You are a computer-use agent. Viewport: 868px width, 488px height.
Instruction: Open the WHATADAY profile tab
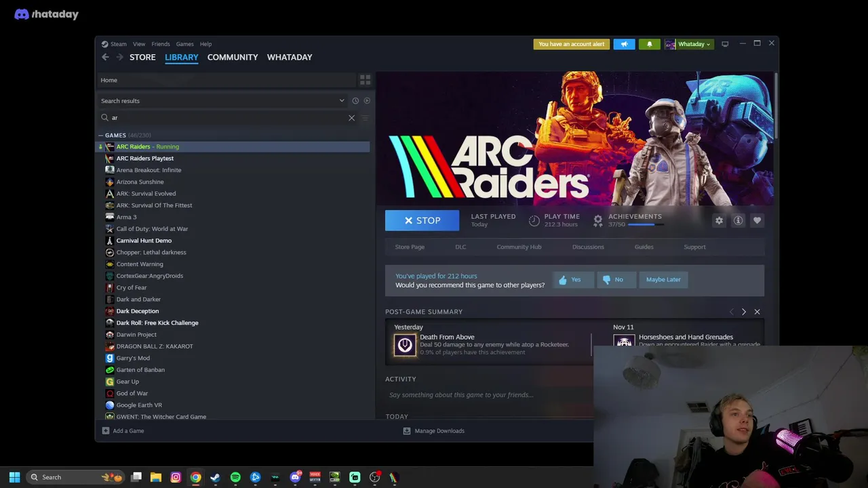pos(290,57)
